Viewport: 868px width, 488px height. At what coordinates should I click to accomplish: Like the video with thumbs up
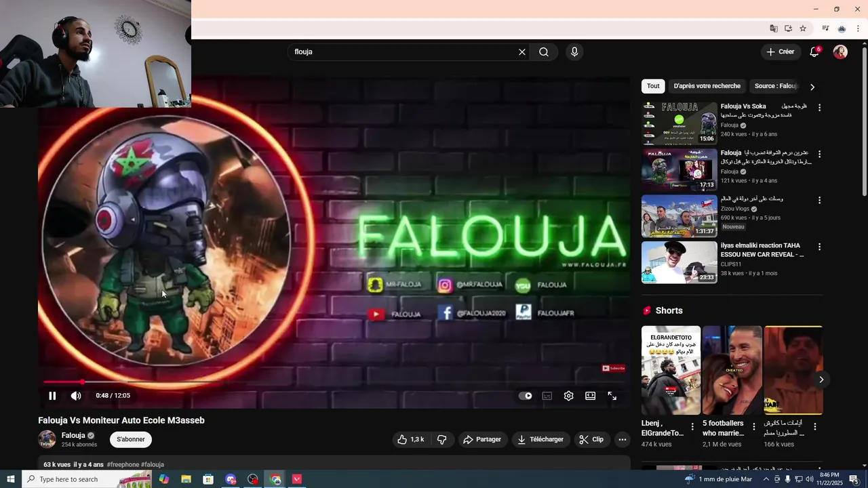click(x=411, y=439)
